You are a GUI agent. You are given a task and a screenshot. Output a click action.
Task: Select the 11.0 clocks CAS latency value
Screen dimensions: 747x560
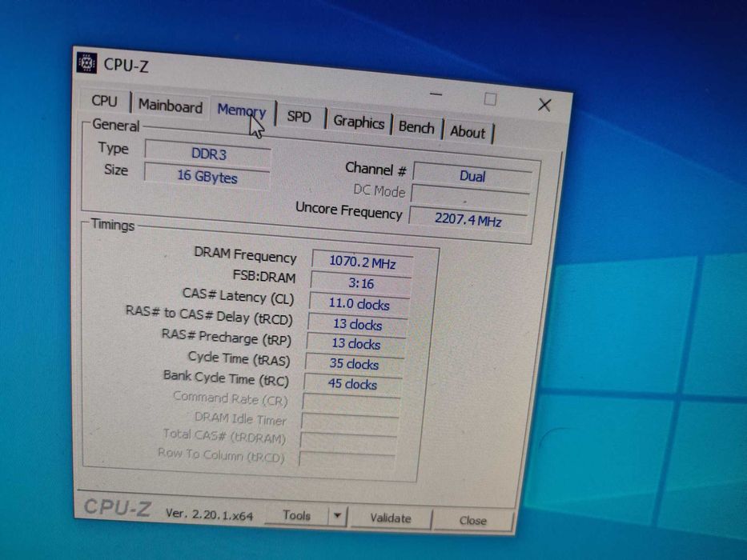[359, 304]
